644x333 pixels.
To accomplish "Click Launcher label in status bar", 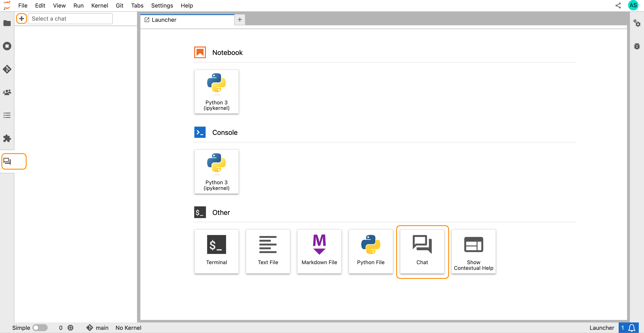I will (602, 328).
